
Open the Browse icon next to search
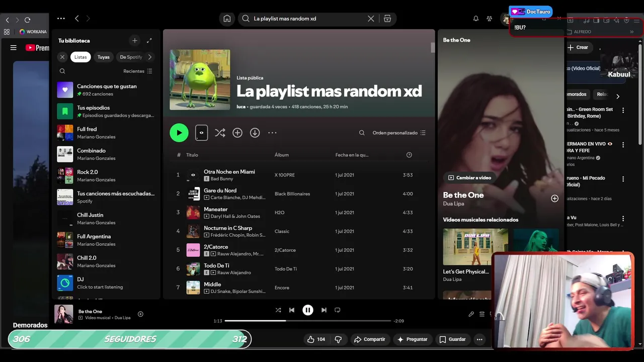[387, 19]
